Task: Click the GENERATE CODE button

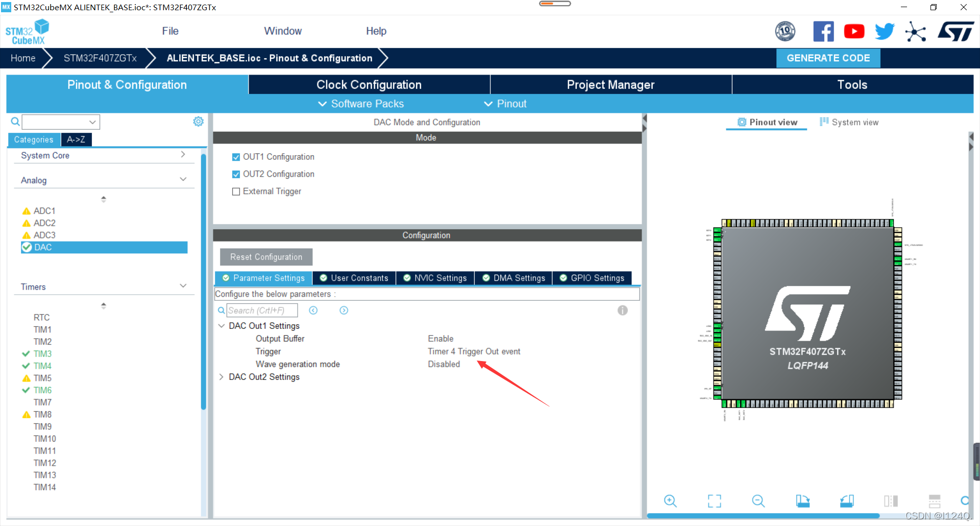Action: click(828, 58)
